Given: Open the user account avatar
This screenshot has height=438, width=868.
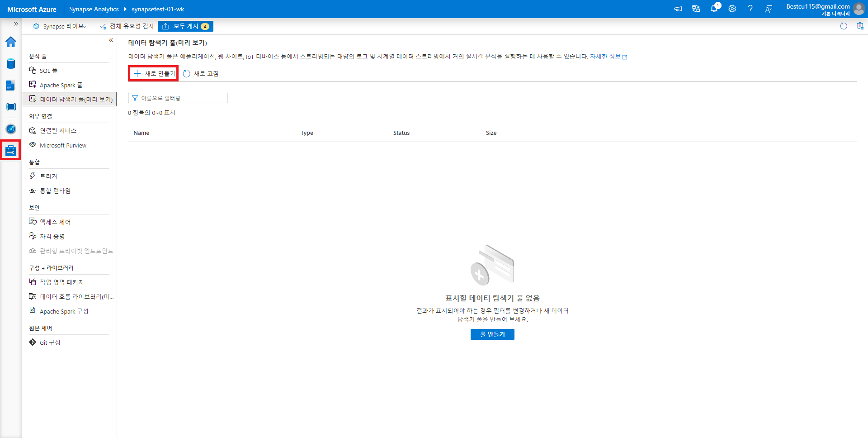Looking at the screenshot, I should pos(859,9).
